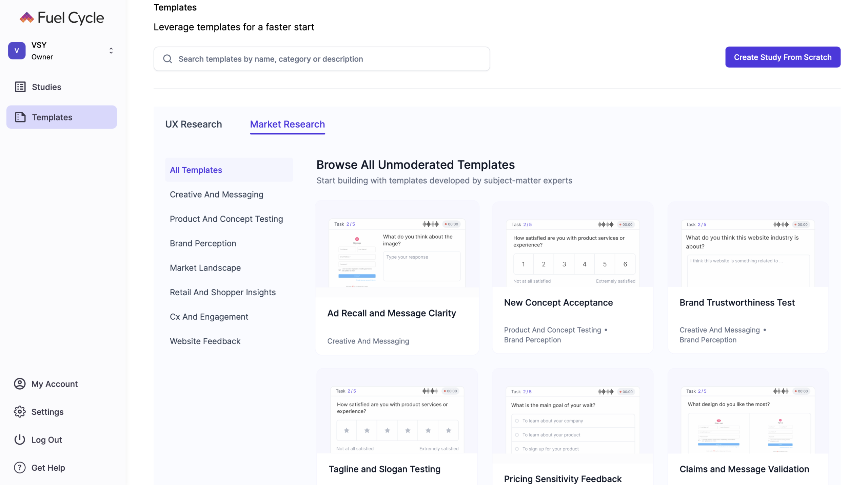Open the Ad Recall and Message Clarity template

pos(391,313)
